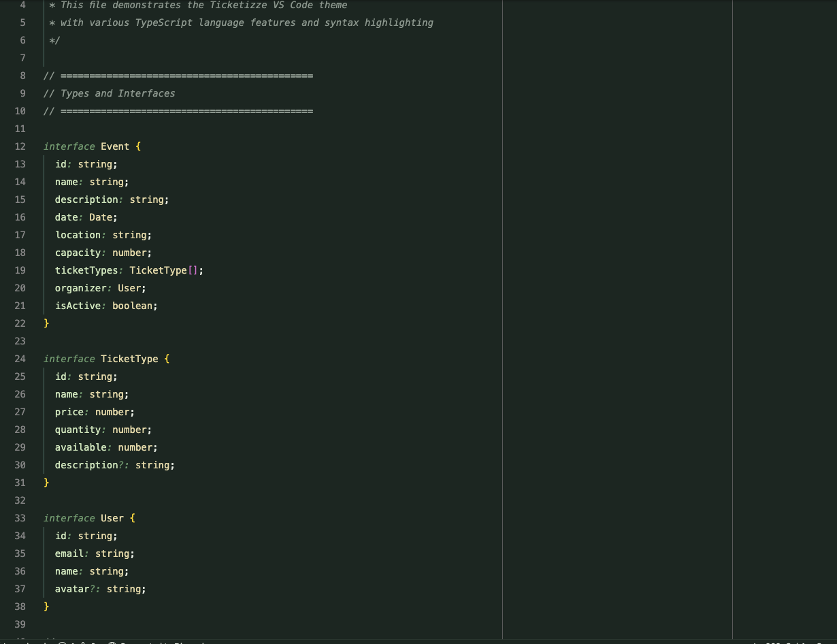This screenshot has height=644, width=837.
Task: Click the closing brace on line 31
Action: coord(46,483)
